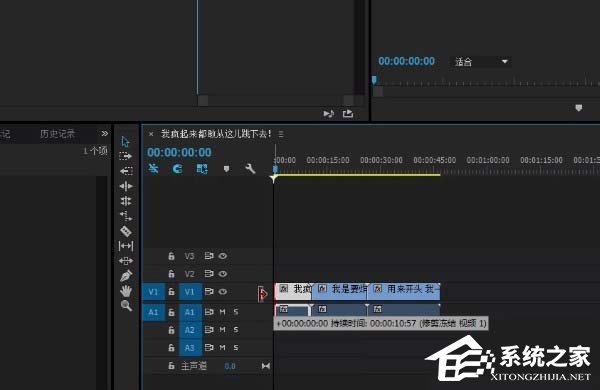This screenshot has height=390, width=600.
Task: Select the Zoom magnifier tool
Action: (126, 305)
